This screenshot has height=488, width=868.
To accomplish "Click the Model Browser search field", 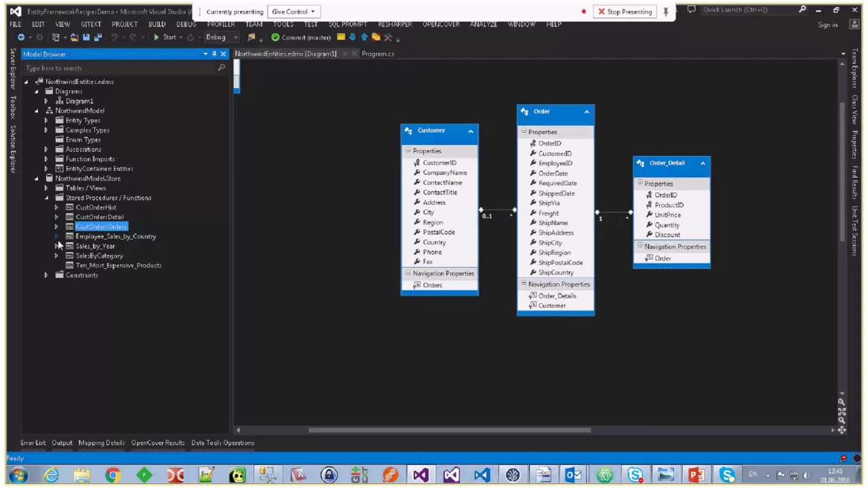I will click(x=119, y=68).
